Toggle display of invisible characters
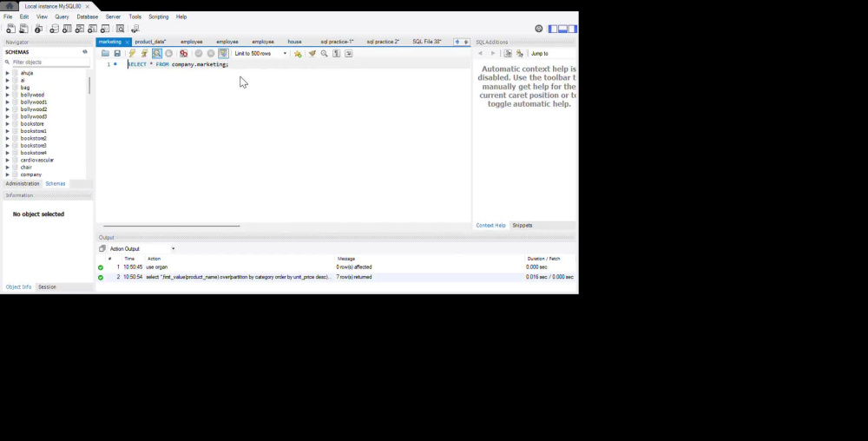The width and height of the screenshot is (868, 441). [x=337, y=54]
